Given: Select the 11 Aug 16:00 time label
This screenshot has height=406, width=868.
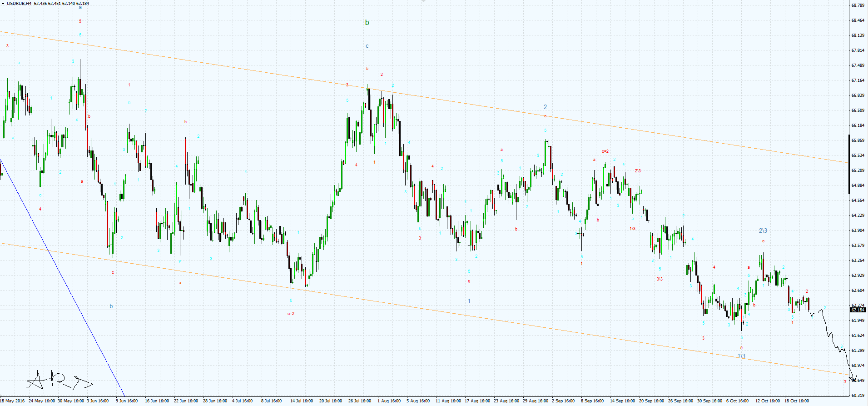Looking at the screenshot, I should pos(447,401).
